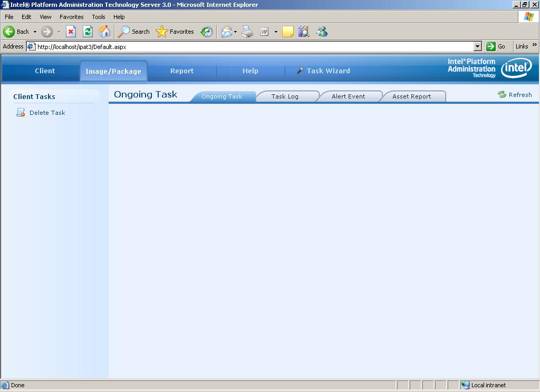Click the Delete Task icon in sidebar
Screen dimensions: 540x392
21,112
